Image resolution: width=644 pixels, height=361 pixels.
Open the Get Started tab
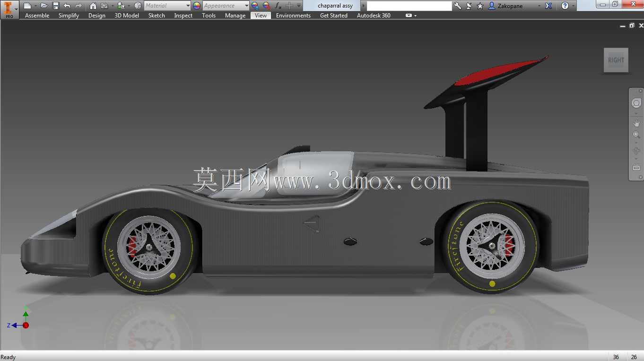(x=333, y=16)
